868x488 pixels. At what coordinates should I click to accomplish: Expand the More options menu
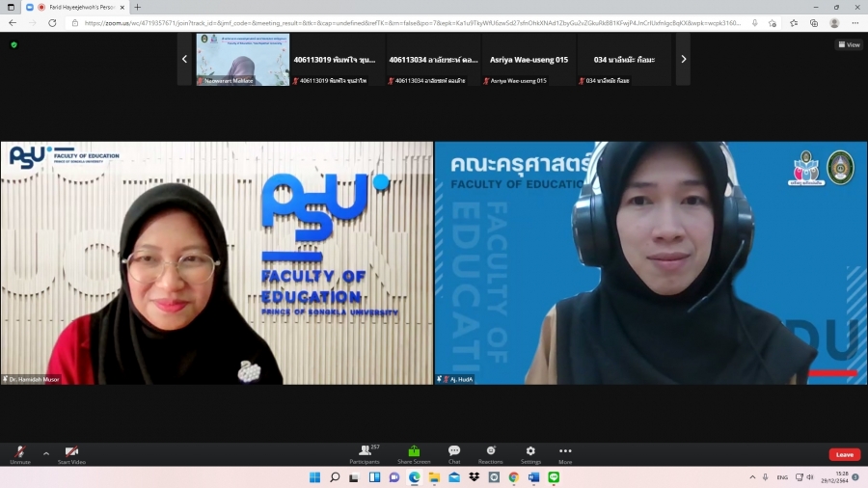565,453
